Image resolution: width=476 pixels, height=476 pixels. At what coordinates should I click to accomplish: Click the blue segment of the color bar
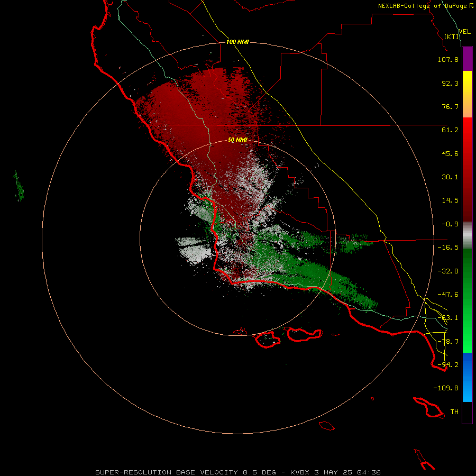tap(467, 377)
